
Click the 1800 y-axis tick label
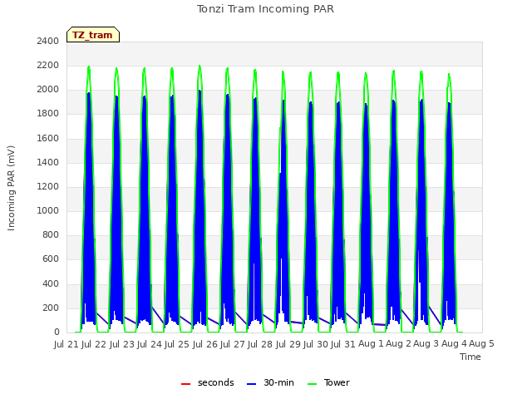tap(48, 114)
